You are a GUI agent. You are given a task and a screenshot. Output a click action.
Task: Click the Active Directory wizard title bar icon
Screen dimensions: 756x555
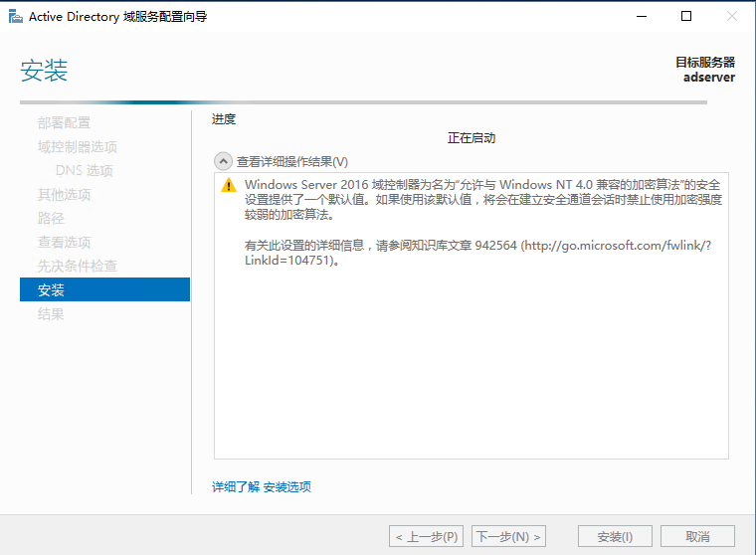(x=15, y=16)
